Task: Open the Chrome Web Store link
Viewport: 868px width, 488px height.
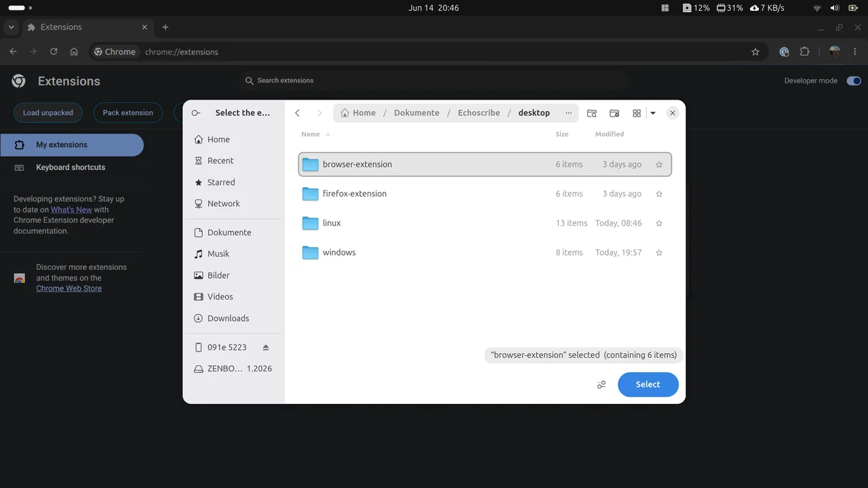Action: coord(69,289)
